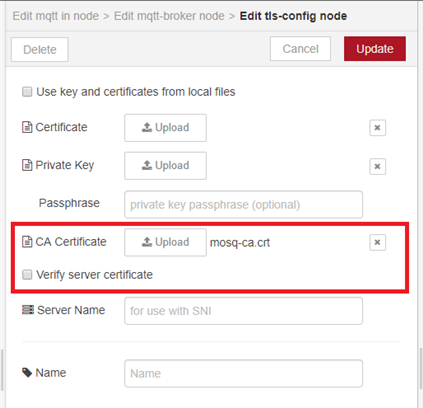The height and width of the screenshot is (408, 423).
Task: Click the Server Name server icon
Action: pyautogui.click(x=28, y=310)
